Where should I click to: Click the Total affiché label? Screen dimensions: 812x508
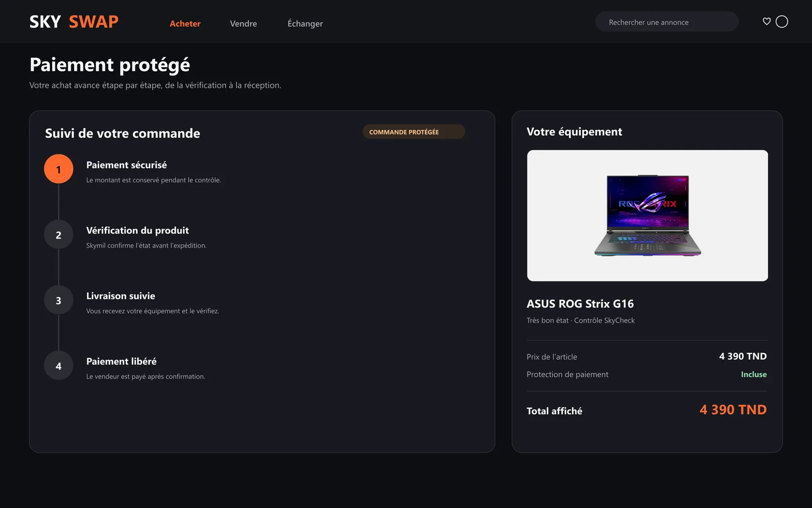click(x=554, y=411)
